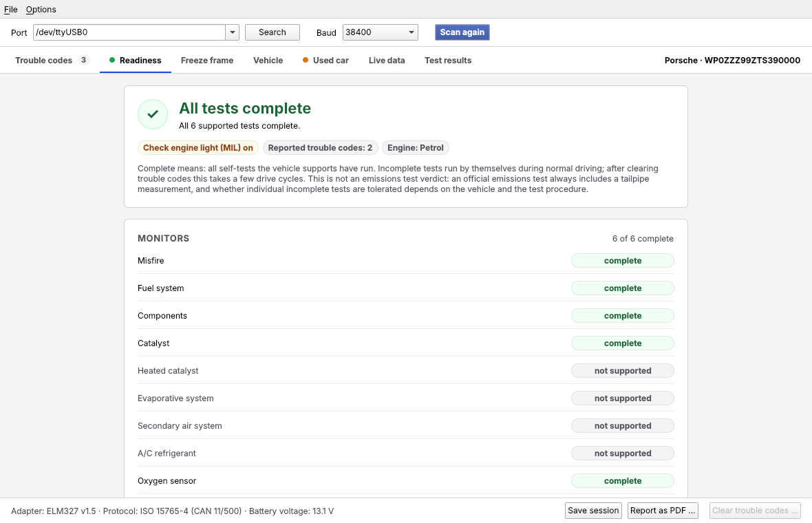Click the A/C refrigerant monitor label
Viewport: 812px width, 523px height.
pyautogui.click(x=167, y=453)
